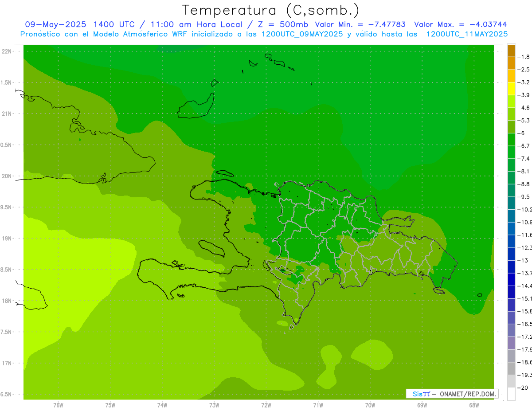Select the '-7.4' colorbar value

(x=524, y=159)
